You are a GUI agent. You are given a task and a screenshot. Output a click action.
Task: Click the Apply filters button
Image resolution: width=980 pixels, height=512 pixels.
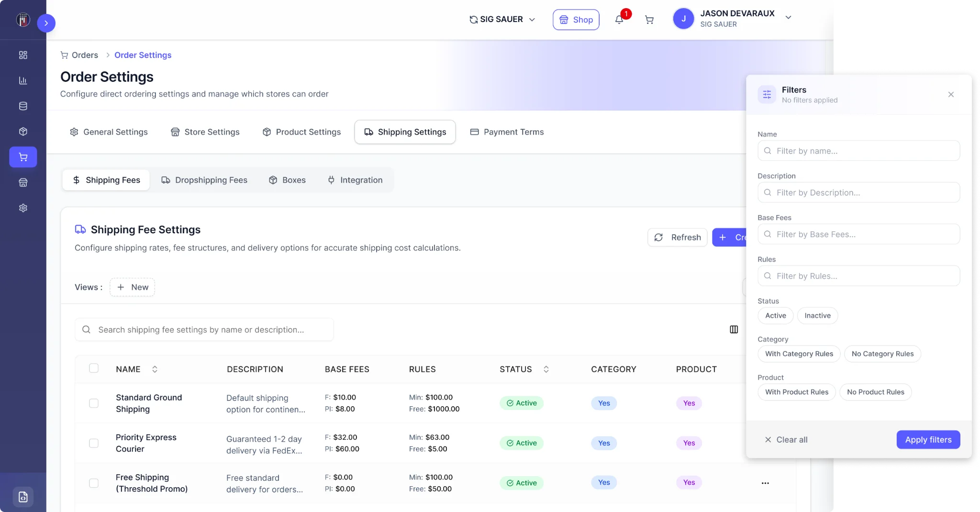click(x=928, y=440)
